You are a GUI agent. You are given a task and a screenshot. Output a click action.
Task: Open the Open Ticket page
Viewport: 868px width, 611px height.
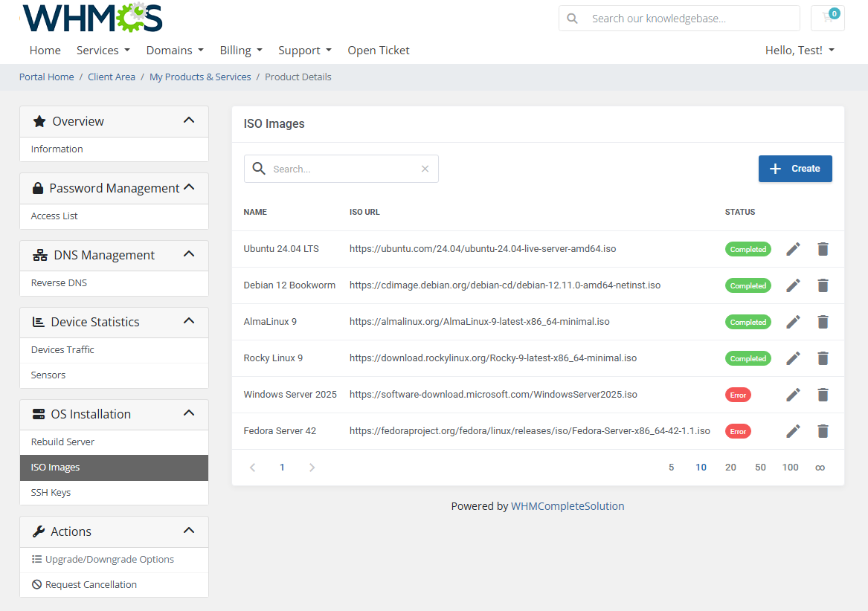[379, 51]
